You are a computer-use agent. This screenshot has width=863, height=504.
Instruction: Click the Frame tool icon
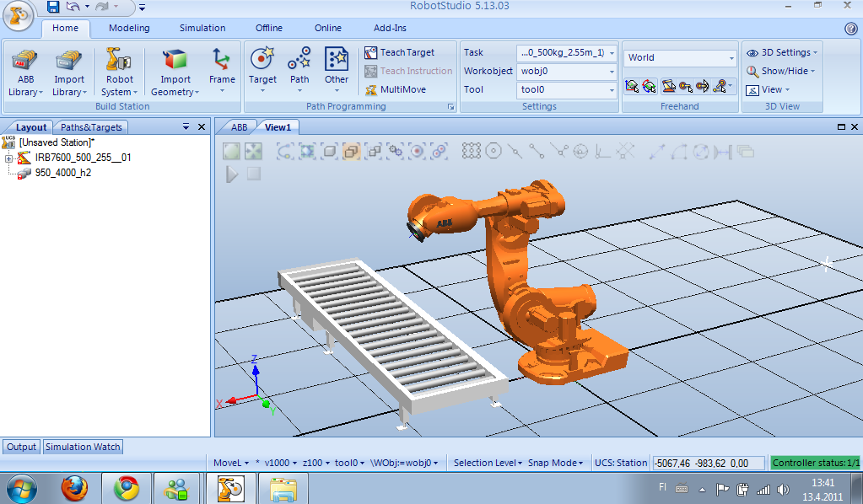pos(222,60)
